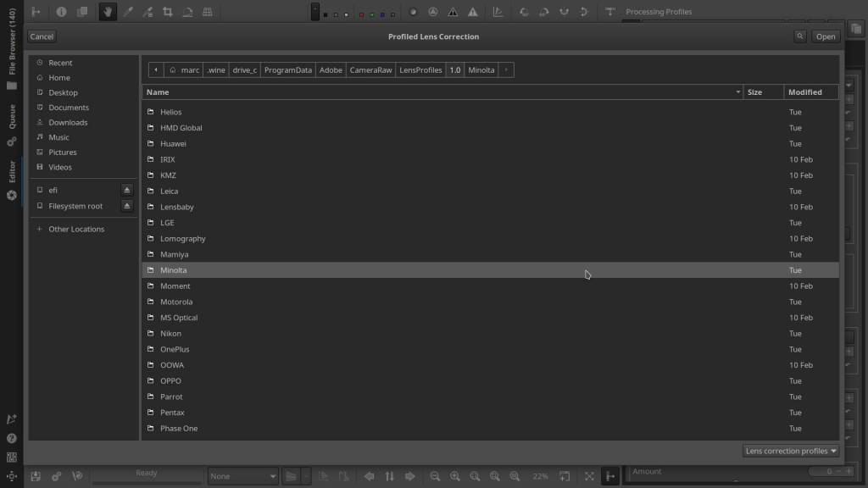Eject the efi volume
868x488 pixels.
tap(127, 191)
